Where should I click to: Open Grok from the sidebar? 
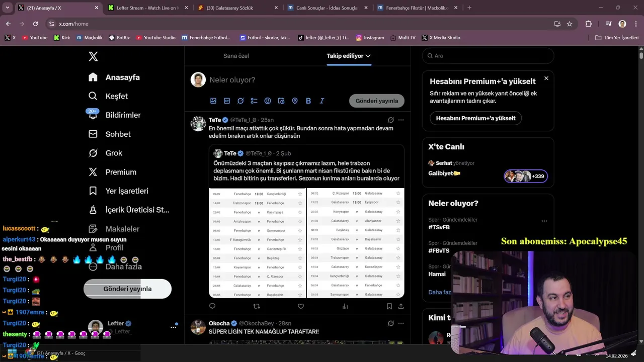click(x=105, y=153)
